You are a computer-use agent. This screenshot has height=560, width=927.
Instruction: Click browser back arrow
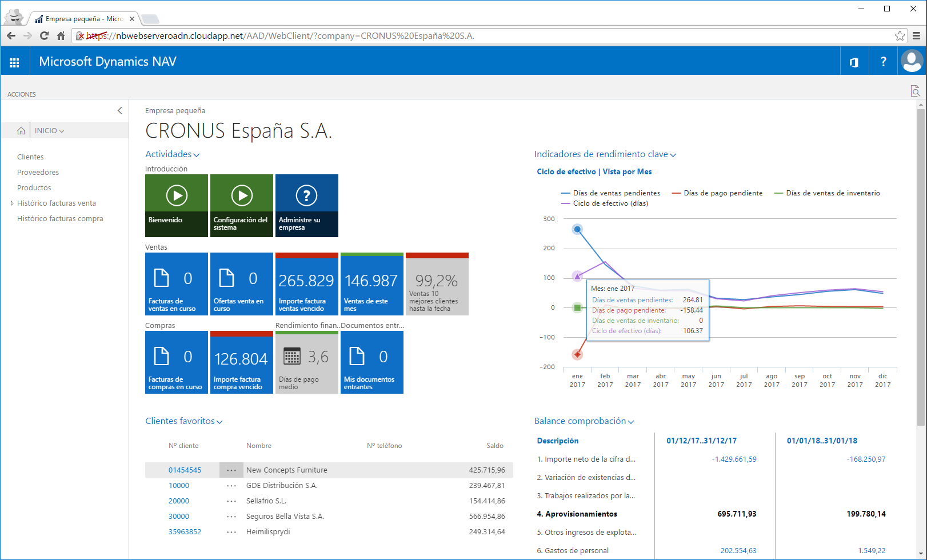[x=11, y=35]
